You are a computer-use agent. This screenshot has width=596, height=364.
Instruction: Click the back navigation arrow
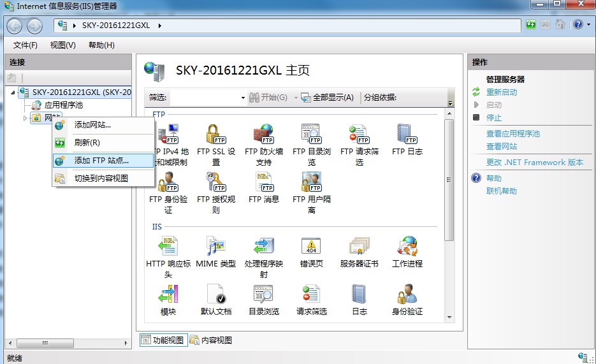click(x=15, y=26)
